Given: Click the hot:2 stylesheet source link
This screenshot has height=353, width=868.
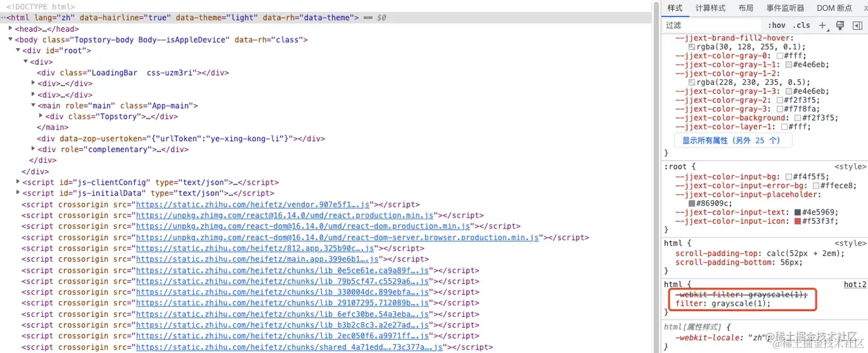Looking at the screenshot, I should [x=855, y=284].
